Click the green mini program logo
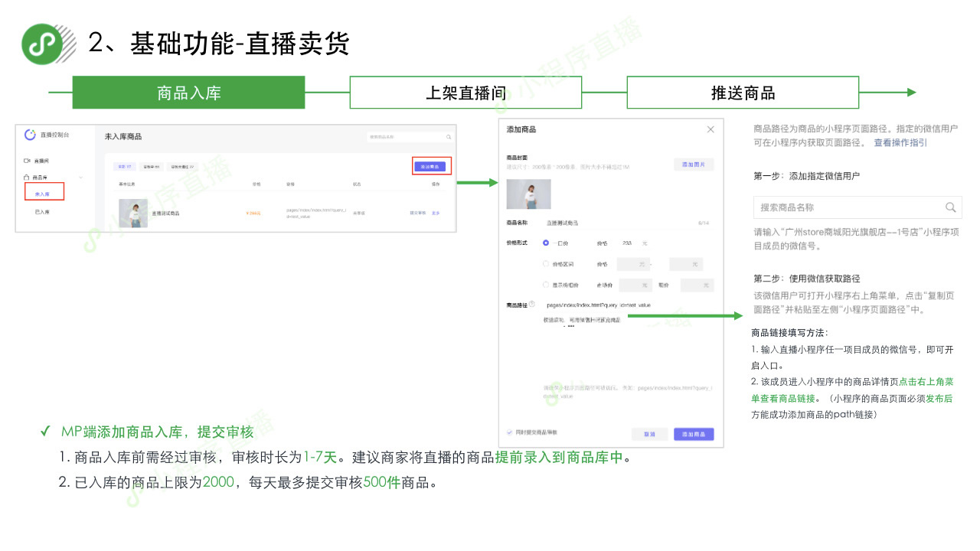This screenshot has height=551, width=980. pos(42,44)
